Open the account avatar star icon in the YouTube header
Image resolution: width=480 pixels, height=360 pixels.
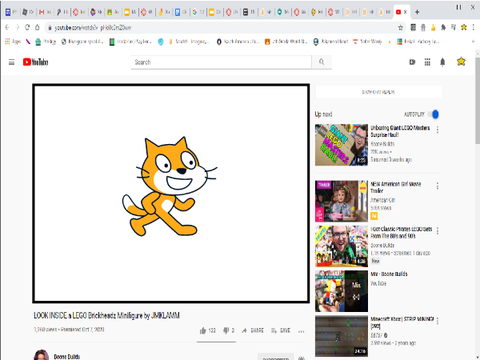[461, 62]
